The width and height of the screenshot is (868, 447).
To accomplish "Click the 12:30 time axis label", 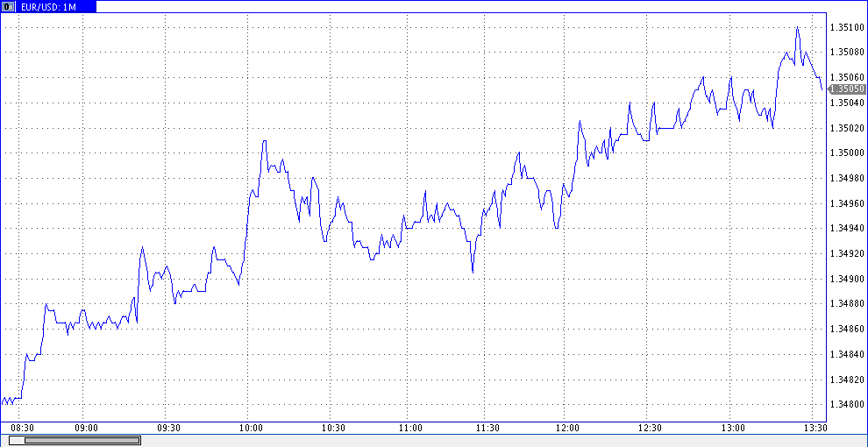I will [x=651, y=429].
